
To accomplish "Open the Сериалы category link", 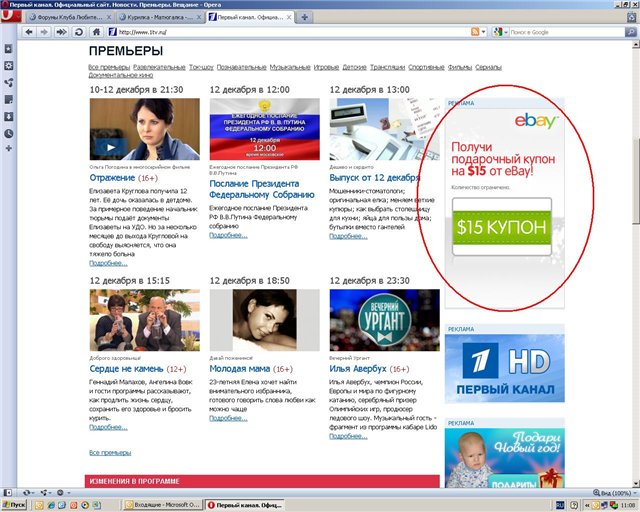I will tap(488, 67).
